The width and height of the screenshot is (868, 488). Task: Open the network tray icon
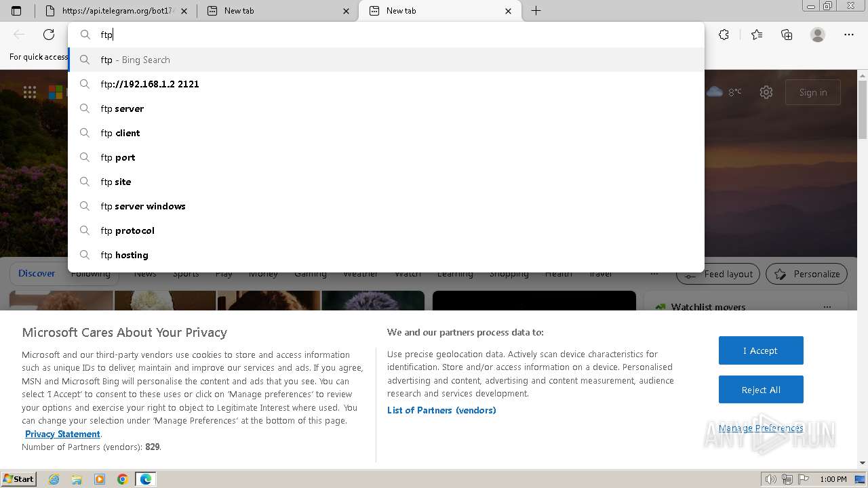787,479
